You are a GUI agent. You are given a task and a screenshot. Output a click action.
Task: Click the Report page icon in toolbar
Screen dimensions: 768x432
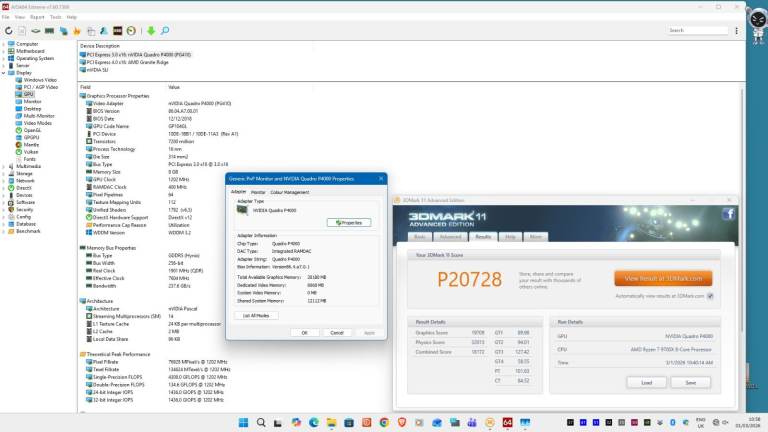(22, 31)
